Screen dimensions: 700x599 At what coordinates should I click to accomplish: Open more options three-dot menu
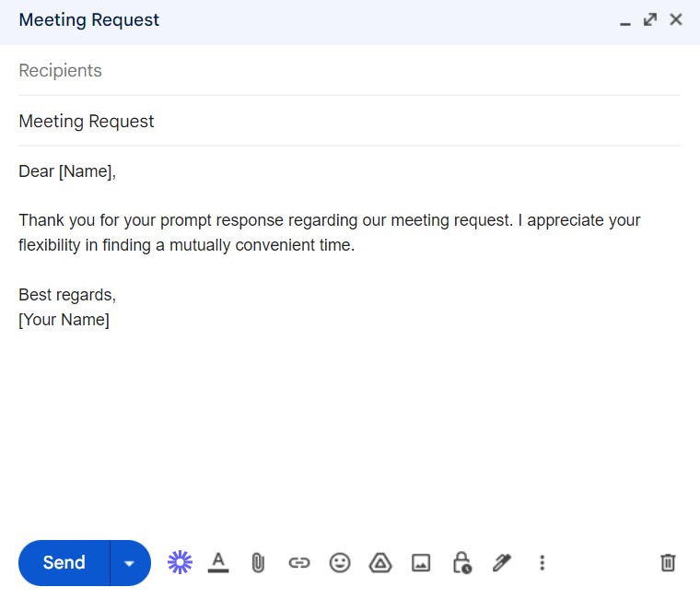point(542,563)
